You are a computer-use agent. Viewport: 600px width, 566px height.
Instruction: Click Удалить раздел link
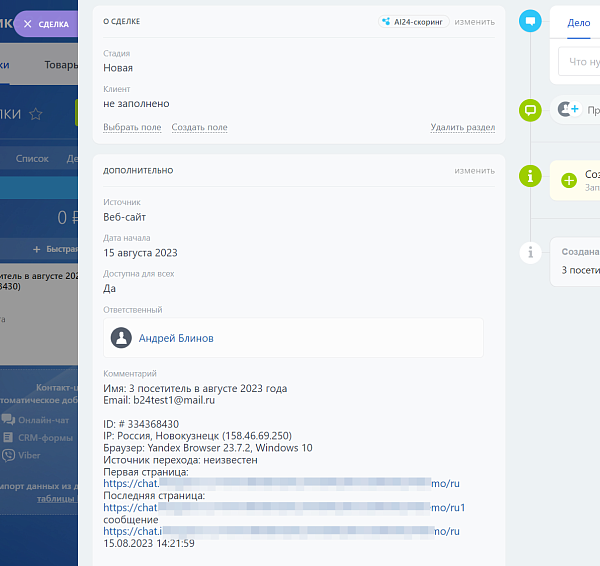click(463, 127)
